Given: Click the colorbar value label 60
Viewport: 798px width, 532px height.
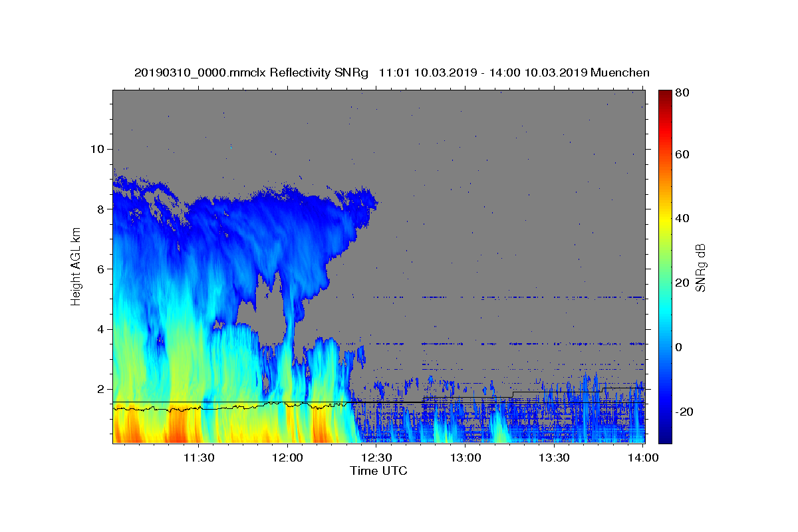Looking at the screenshot, I should 682,154.
